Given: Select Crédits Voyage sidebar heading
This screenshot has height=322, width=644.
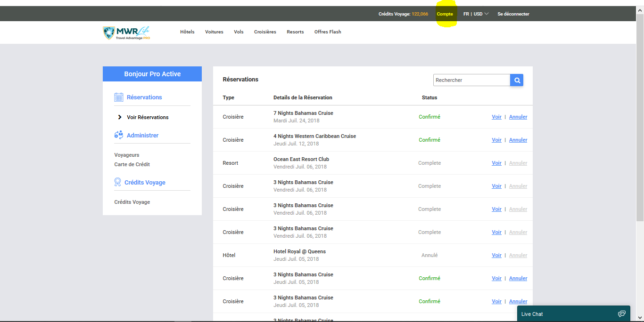Looking at the screenshot, I should 145,183.
